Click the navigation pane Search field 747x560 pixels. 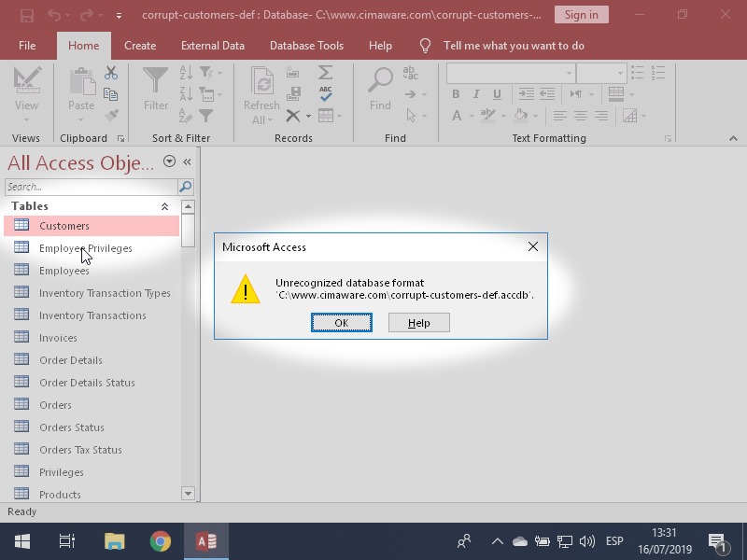[92, 187]
